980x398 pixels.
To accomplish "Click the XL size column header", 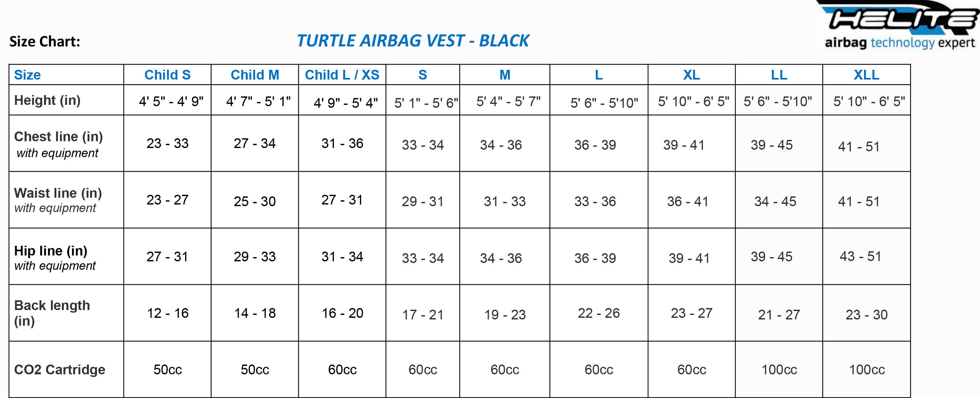I will coord(691,75).
